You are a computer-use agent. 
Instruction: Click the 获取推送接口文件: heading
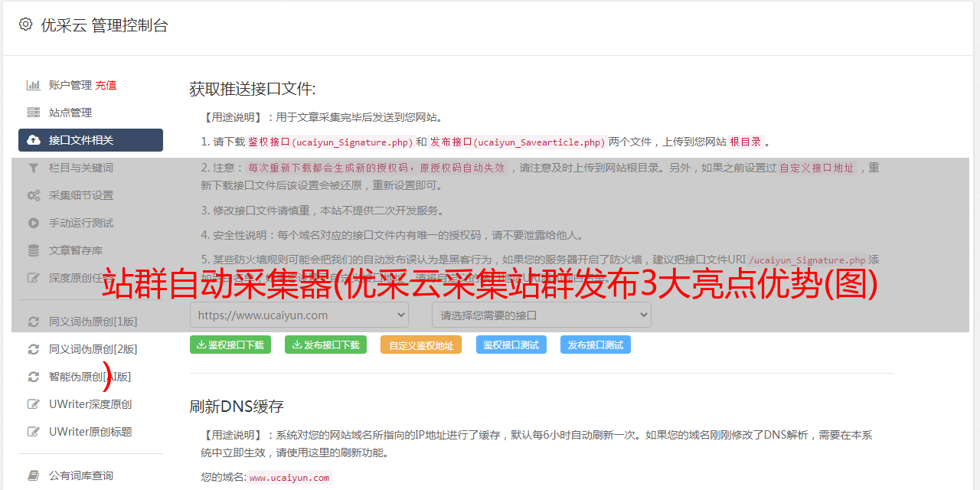pyautogui.click(x=253, y=89)
